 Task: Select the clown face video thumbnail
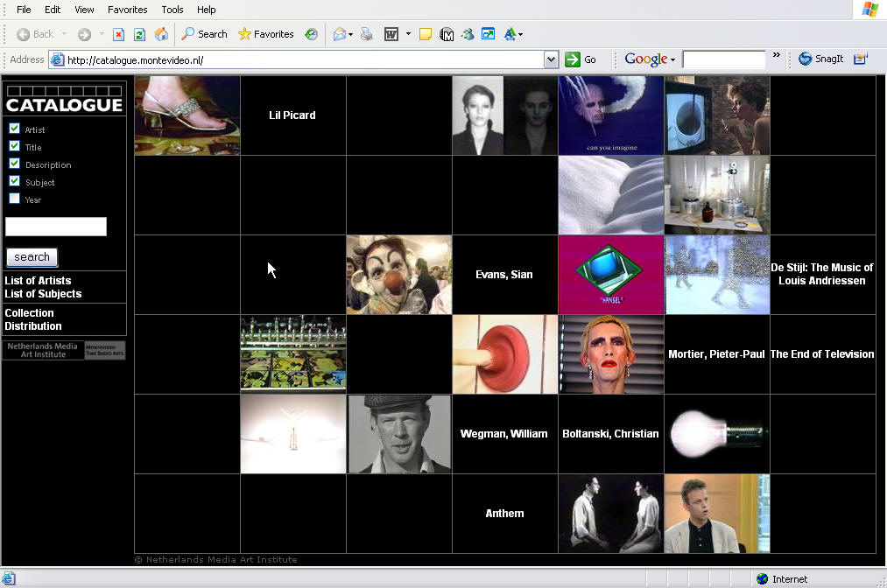click(398, 275)
